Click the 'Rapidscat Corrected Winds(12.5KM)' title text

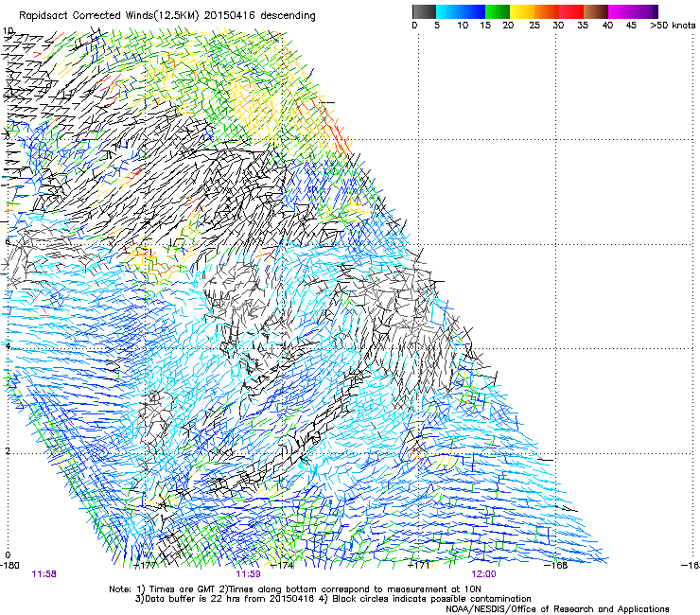tap(109, 15)
